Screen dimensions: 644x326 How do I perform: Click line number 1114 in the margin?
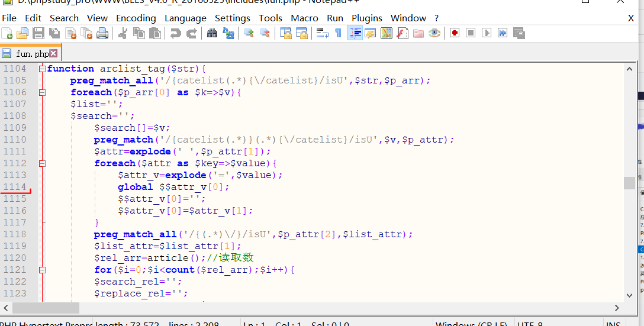click(15, 187)
